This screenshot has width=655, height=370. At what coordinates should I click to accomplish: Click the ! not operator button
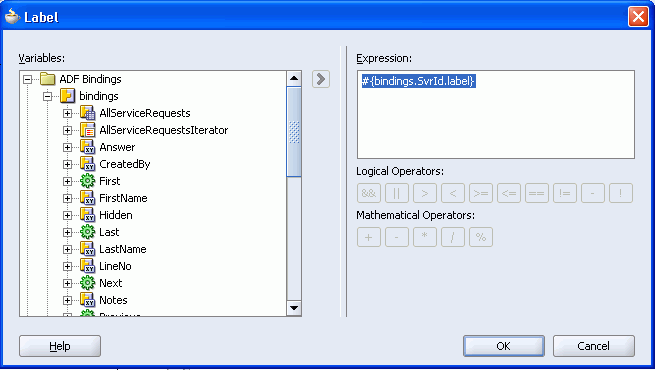pos(621,193)
